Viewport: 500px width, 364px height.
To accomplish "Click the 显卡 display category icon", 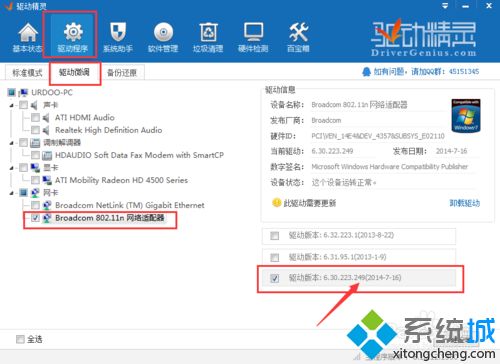I will (x=35, y=167).
